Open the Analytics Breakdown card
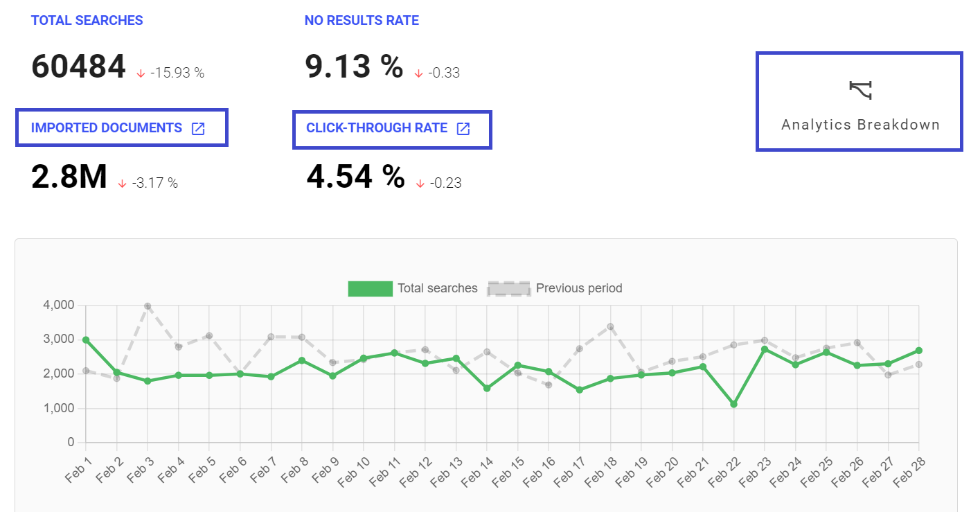 click(859, 101)
